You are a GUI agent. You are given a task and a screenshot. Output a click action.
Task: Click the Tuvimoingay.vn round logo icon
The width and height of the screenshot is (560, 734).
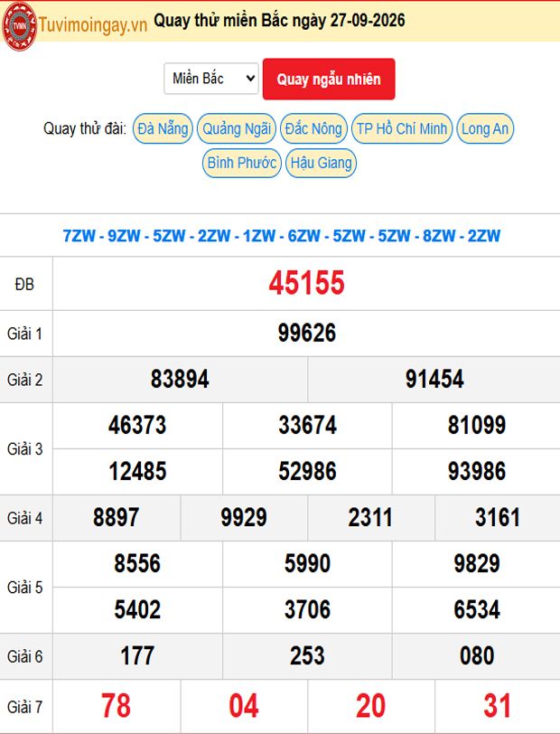19,25
